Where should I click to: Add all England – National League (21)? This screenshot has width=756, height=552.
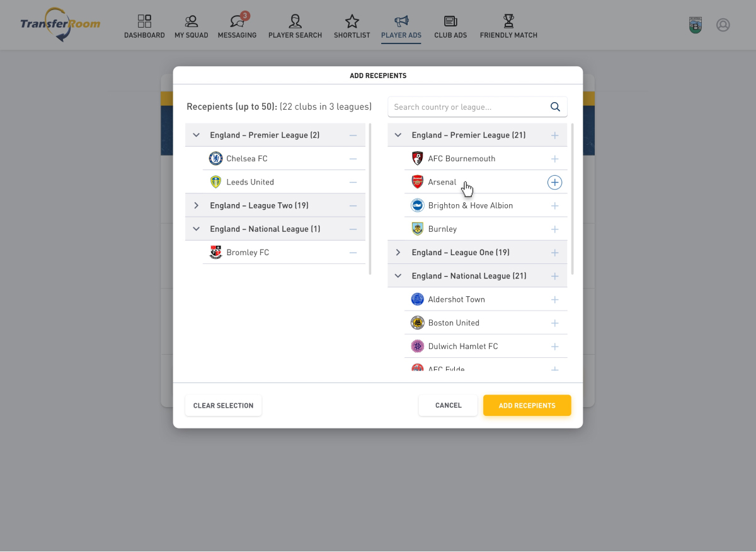554,276
